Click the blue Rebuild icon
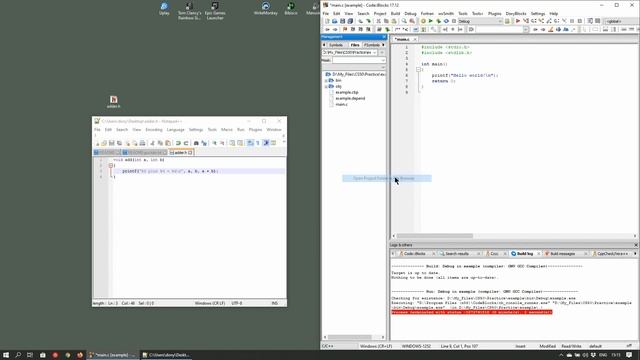This screenshot has width=640, height=360. pos(447,21)
